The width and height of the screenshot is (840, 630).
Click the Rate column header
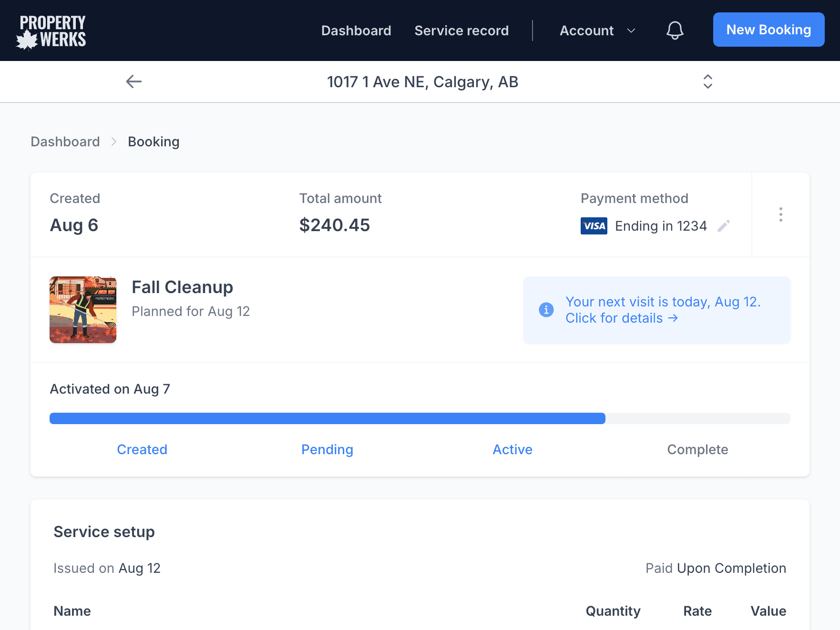697,611
